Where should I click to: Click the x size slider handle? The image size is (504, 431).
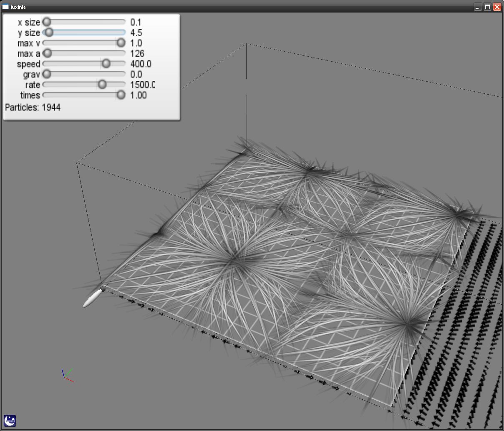pos(47,22)
